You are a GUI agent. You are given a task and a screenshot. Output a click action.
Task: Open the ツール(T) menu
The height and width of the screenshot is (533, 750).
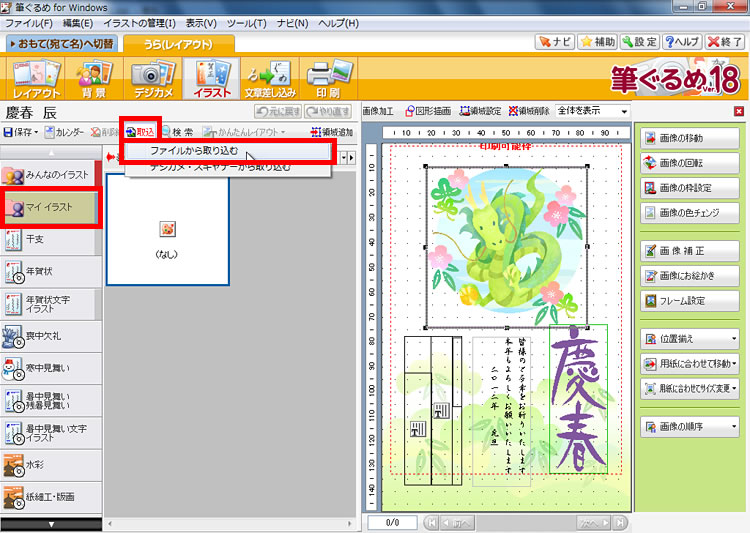point(246,23)
